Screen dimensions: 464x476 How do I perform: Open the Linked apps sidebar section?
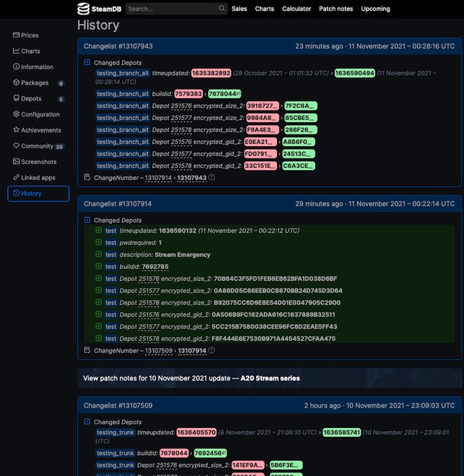(39, 177)
